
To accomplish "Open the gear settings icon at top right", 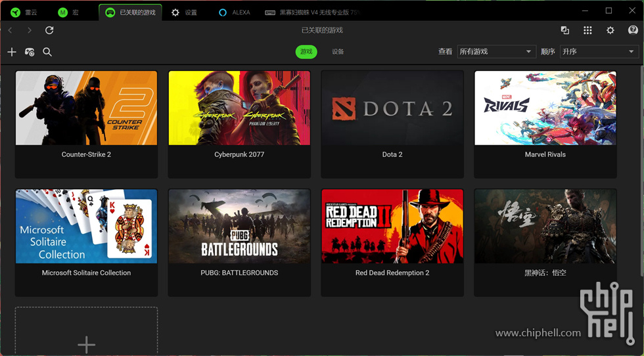I will (x=610, y=30).
